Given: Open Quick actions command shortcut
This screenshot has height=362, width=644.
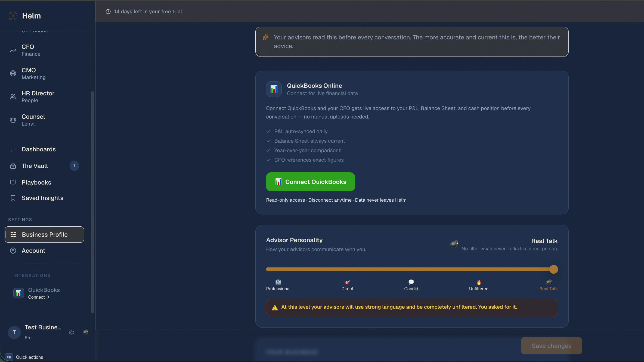Looking at the screenshot, I should (x=24, y=357).
